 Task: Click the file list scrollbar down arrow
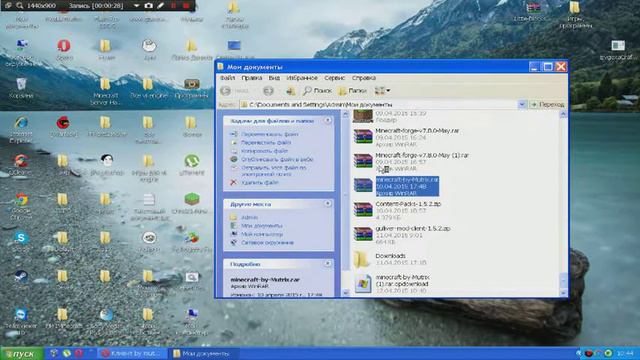563,293
